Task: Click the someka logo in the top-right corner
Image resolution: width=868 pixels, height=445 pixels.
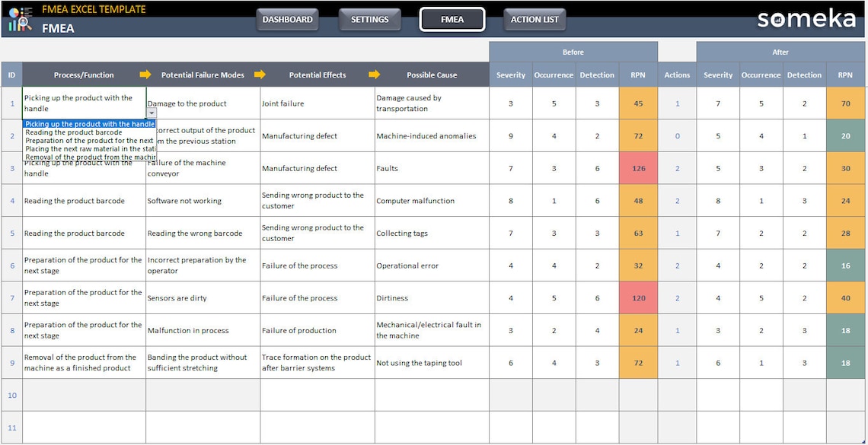Action: [x=806, y=19]
